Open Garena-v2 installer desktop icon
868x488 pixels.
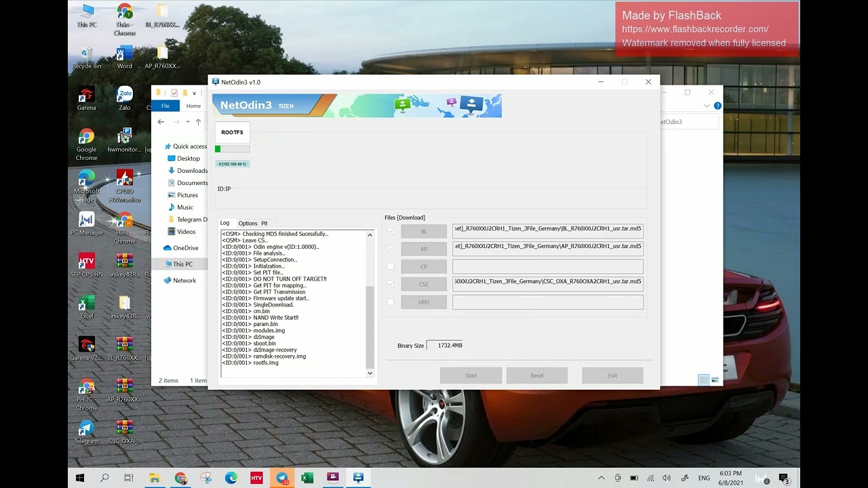click(x=87, y=348)
